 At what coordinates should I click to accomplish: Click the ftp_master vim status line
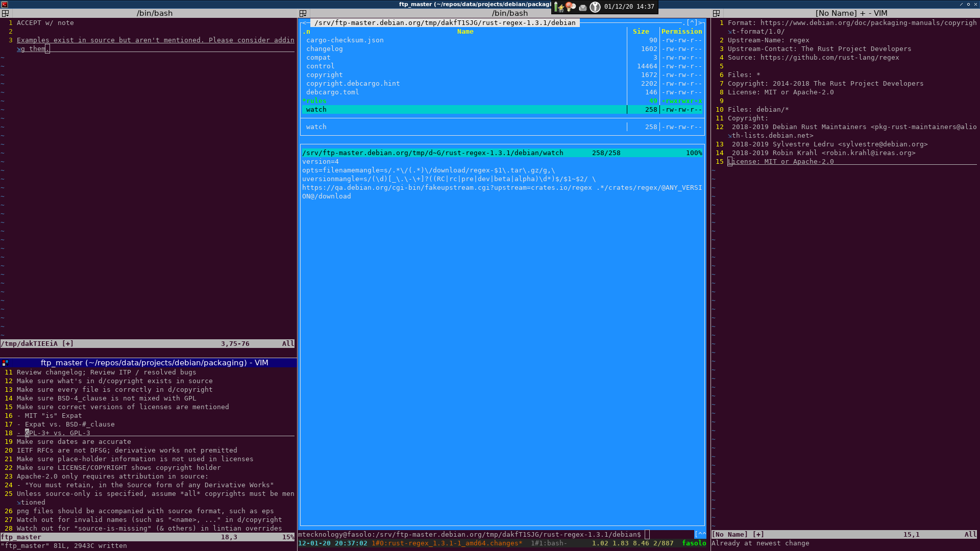tap(148, 537)
